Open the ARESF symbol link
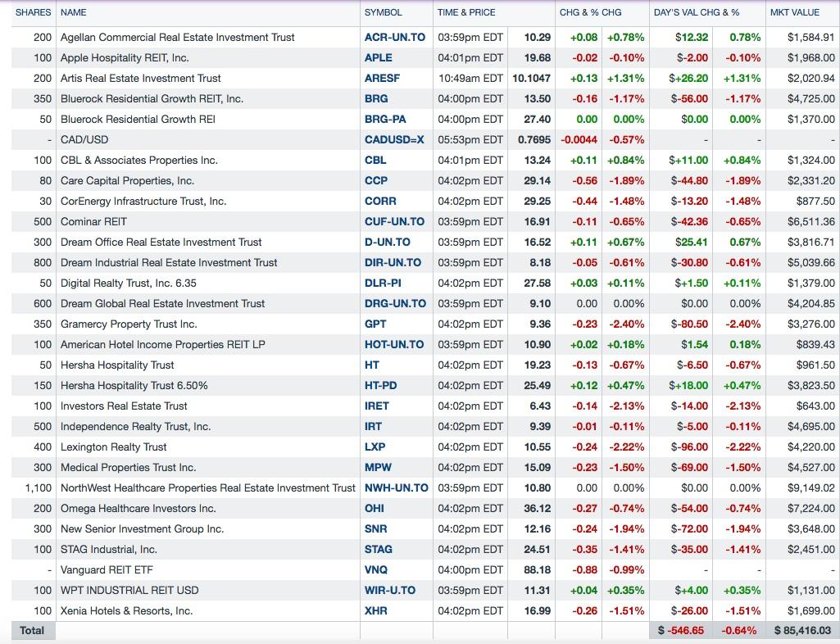 (x=382, y=78)
